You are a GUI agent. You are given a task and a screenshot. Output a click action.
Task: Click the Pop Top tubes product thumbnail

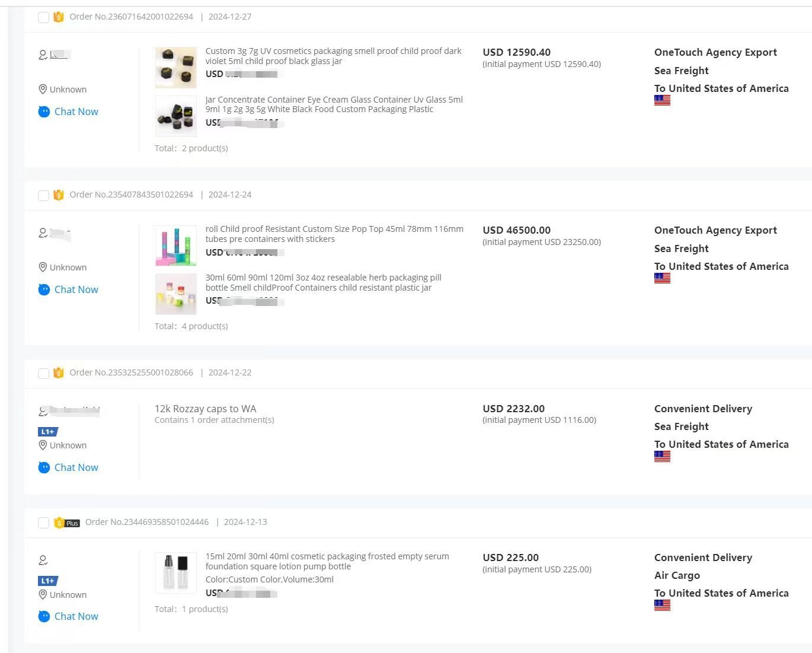[175, 246]
